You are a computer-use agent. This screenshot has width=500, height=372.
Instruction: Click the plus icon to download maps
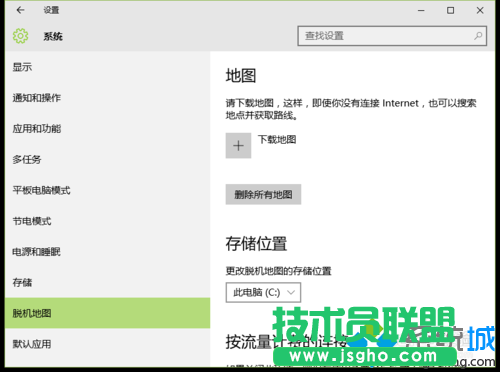tap(238, 146)
